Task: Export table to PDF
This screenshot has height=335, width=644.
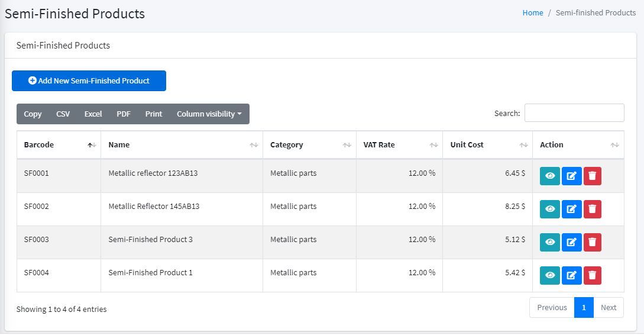Action: tap(123, 114)
